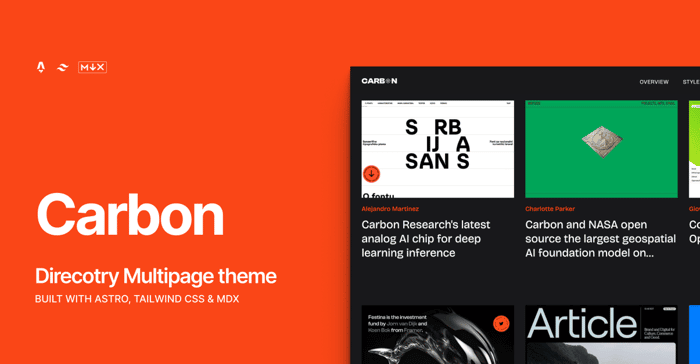Viewport: 700px width, 364px height.
Task: Click author name Charlotte Parker
Action: click(550, 209)
